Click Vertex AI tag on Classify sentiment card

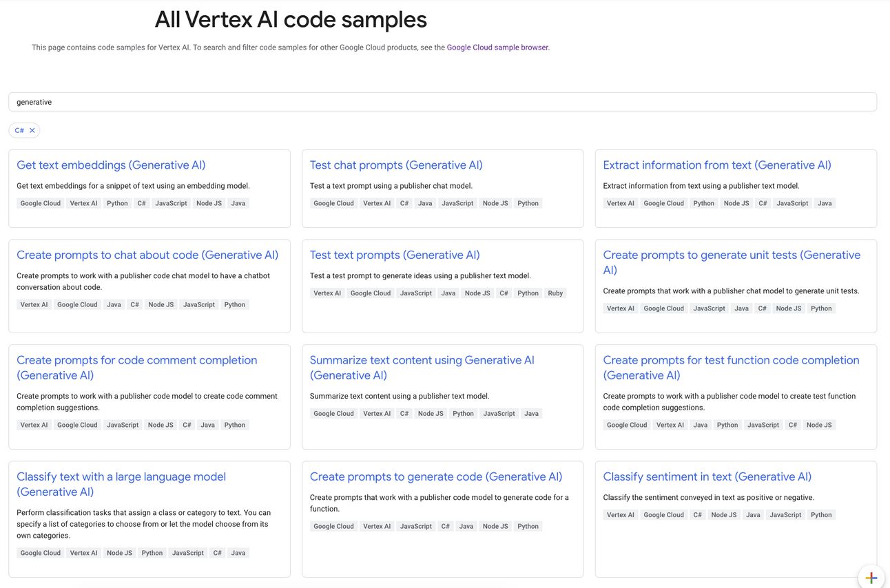tap(621, 515)
